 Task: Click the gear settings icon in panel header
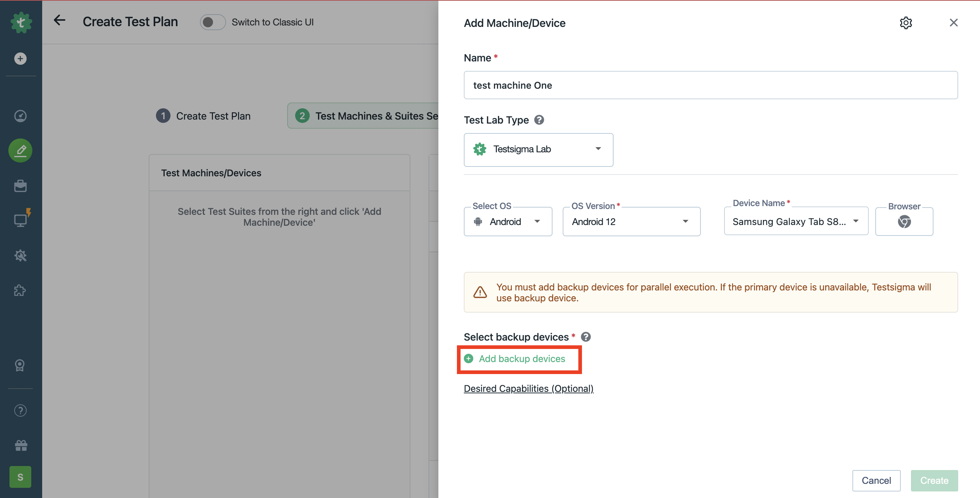pyautogui.click(x=906, y=23)
